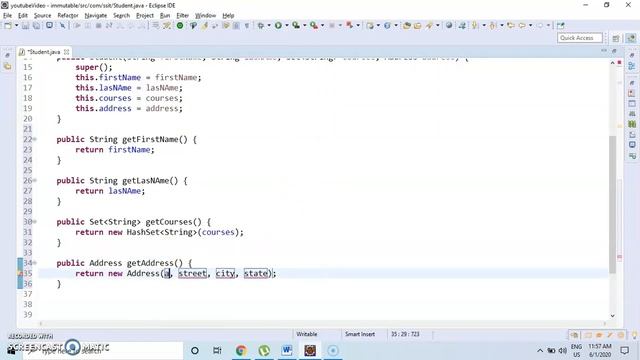Click the vertical scrollbar thumb in editor
The image size is (640, 360).
coord(612,204)
